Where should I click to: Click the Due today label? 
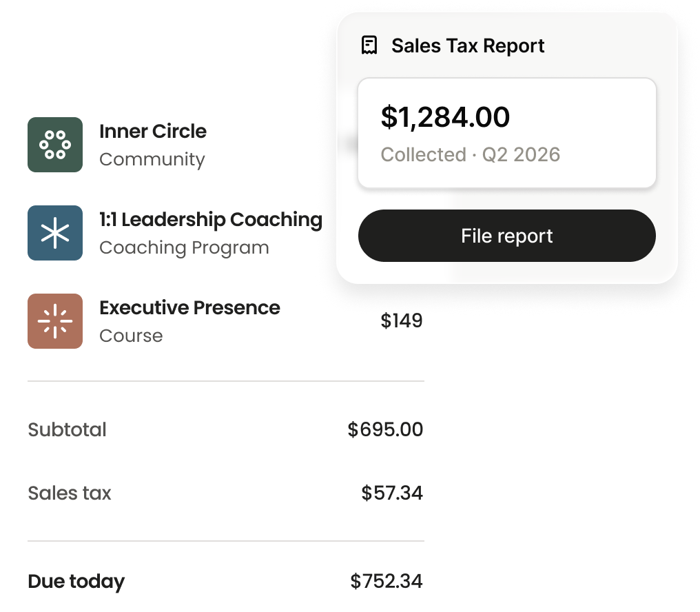click(x=76, y=582)
